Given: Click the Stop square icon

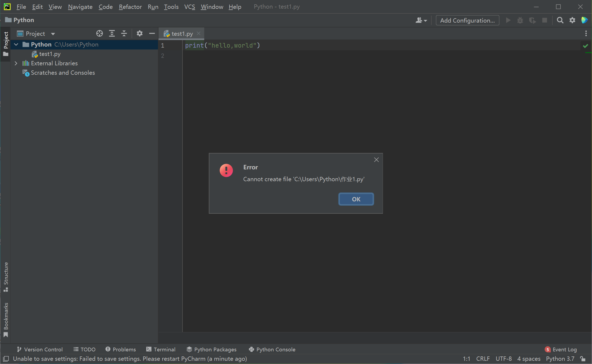Looking at the screenshot, I should point(544,20).
